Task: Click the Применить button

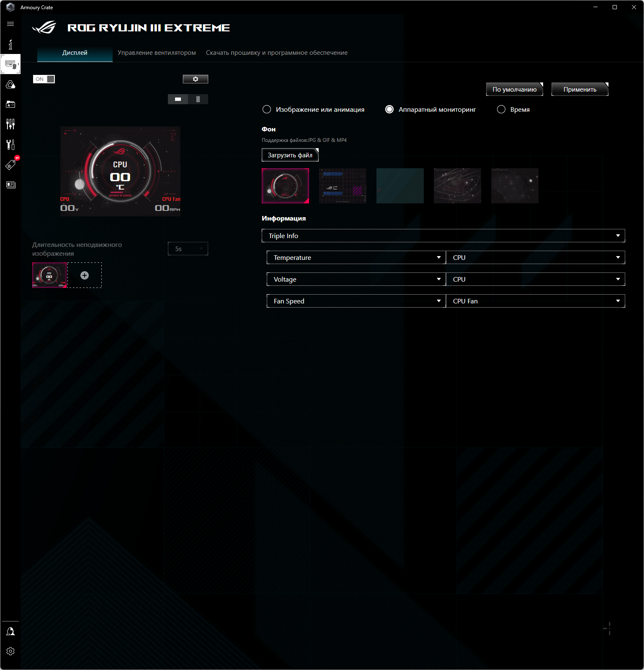Action: click(580, 89)
